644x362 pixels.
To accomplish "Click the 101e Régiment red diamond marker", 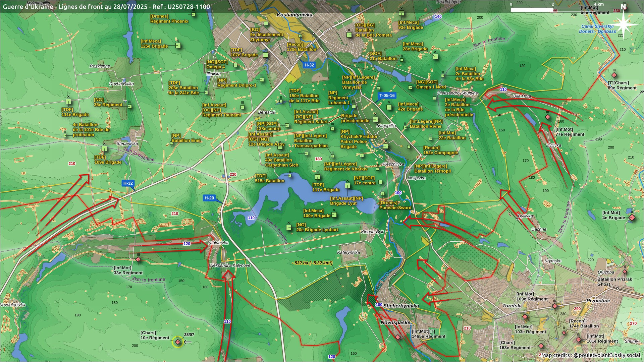I will pyautogui.click(x=579, y=340).
